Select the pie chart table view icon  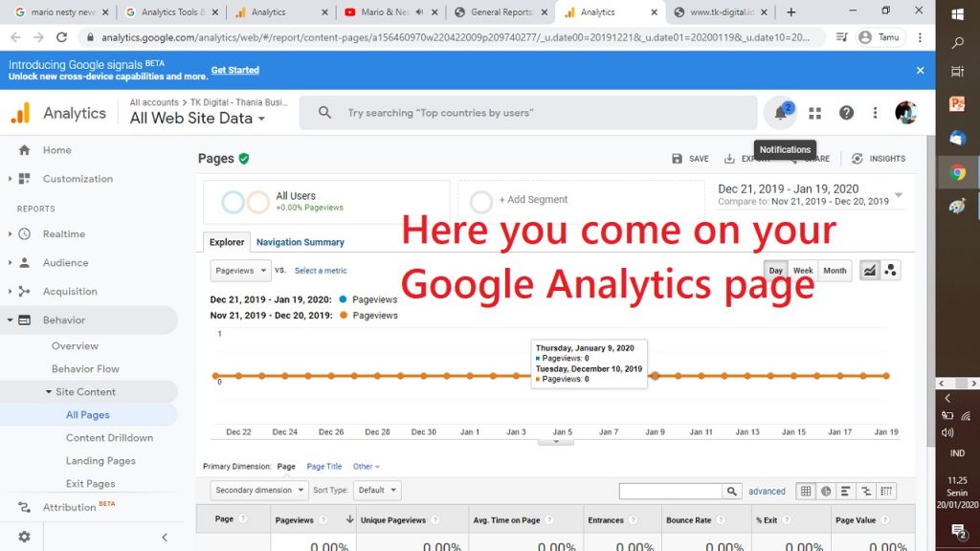click(826, 491)
